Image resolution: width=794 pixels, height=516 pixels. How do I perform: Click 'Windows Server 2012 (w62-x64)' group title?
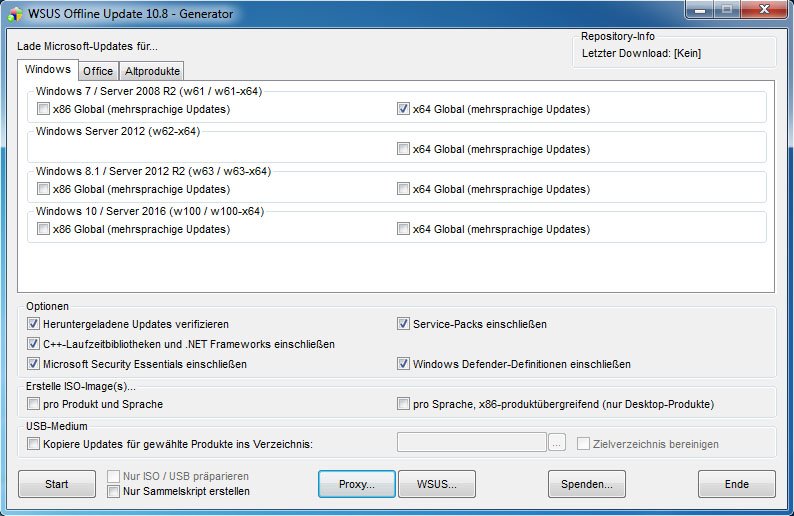118,131
